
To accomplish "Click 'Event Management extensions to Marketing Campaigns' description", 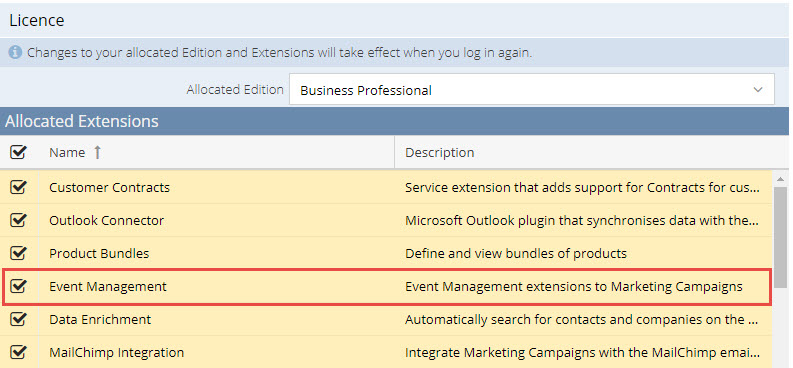I will [x=574, y=287].
